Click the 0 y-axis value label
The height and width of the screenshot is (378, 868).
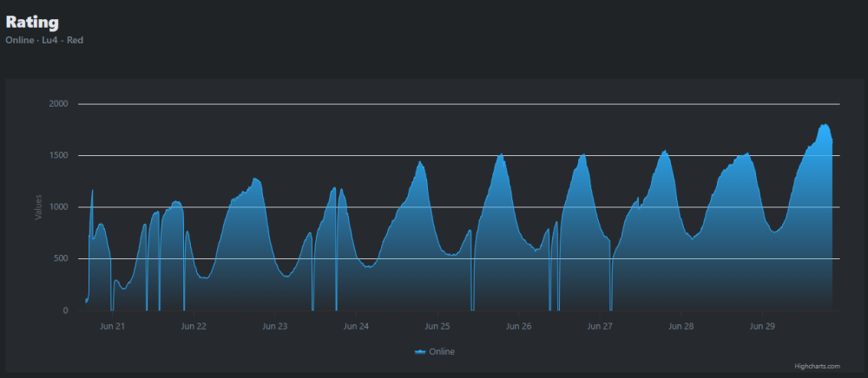point(66,310)
